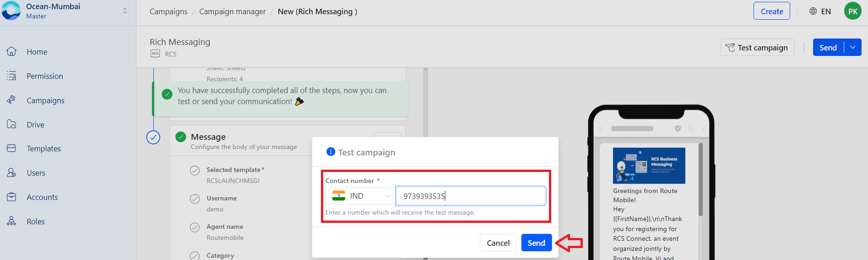Click the RCS channel icon under title

[x=155, y=54]
